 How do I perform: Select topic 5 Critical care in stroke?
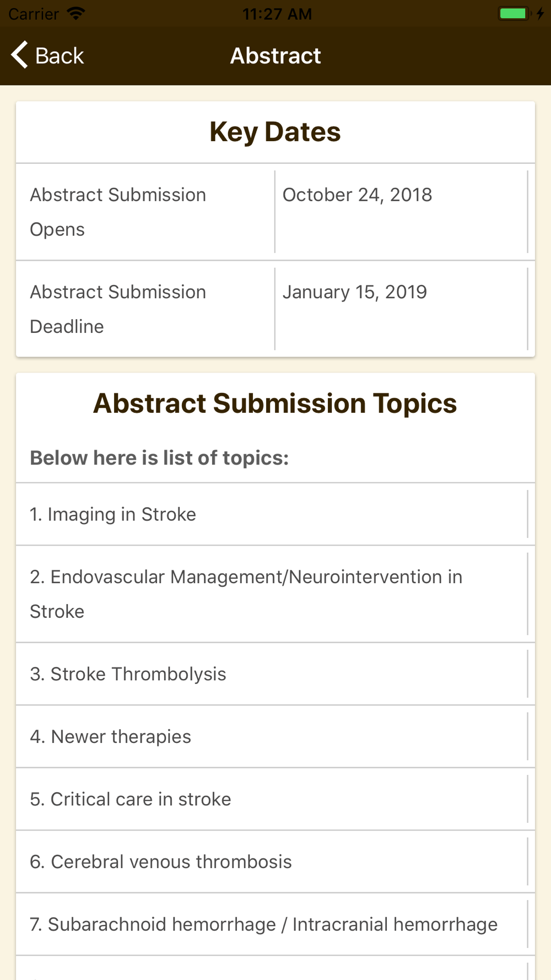pos(275,799)
